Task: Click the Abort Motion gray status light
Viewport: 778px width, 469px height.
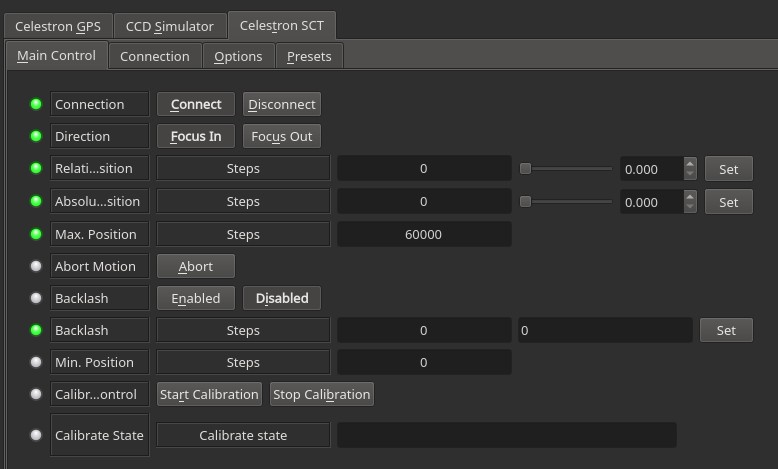Action: coord(36,266)
